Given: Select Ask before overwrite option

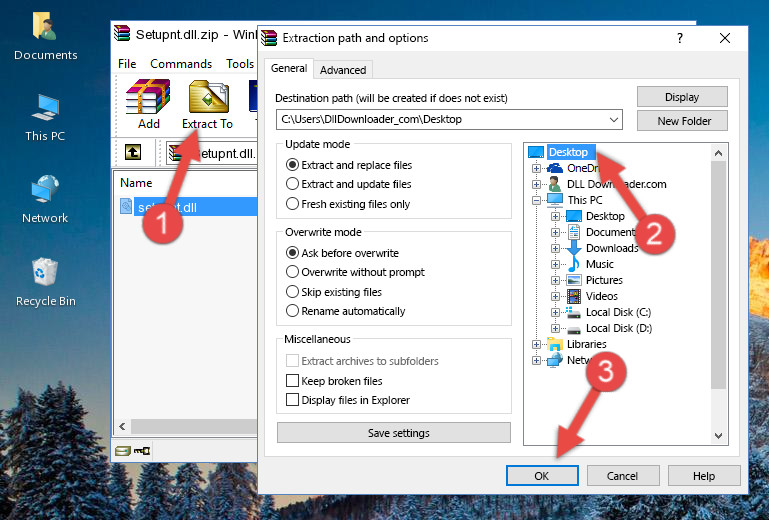Looking at the screenshot, I should 292,253.
